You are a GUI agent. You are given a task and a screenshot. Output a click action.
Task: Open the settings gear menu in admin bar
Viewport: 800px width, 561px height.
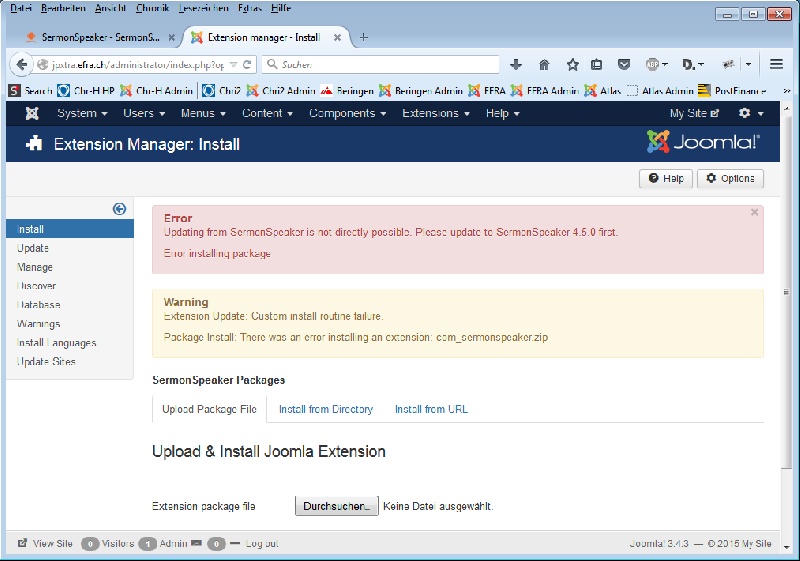click(751, 113)
